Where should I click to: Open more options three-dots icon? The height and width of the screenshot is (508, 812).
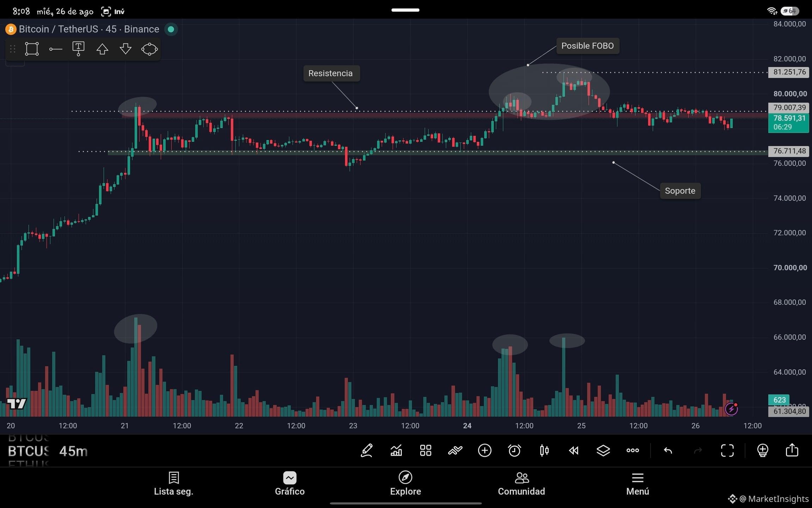pyautogui.click(x=633, y=450)
